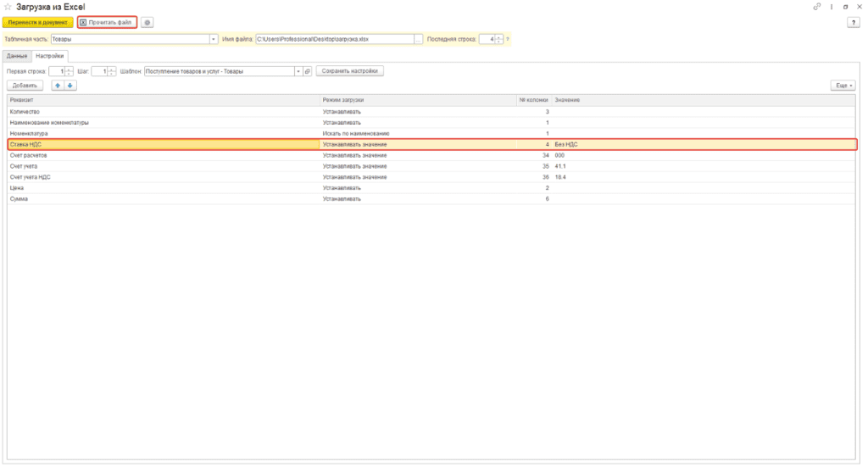The image size is (868, 467).
Task: Open the Еще actions menu
Action: coord(843,86)
